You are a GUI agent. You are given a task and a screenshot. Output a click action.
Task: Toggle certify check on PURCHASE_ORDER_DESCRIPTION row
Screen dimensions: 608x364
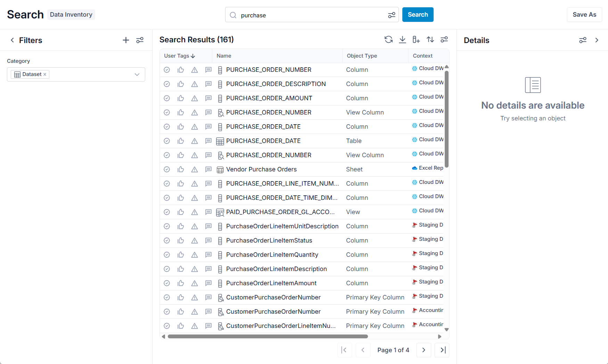[x=167, y=84]
